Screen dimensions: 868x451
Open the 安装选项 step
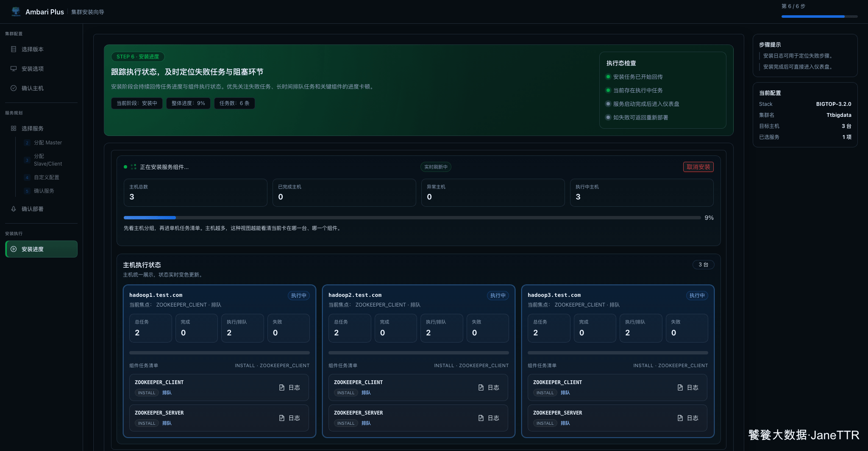coord(41,69)
